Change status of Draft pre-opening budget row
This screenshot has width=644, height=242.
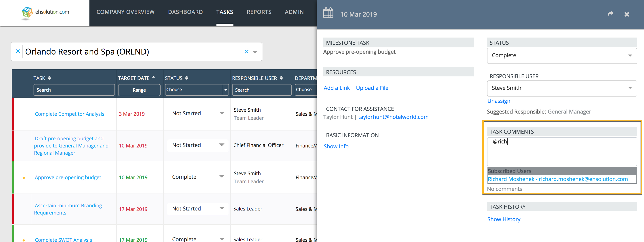point(198,145)
